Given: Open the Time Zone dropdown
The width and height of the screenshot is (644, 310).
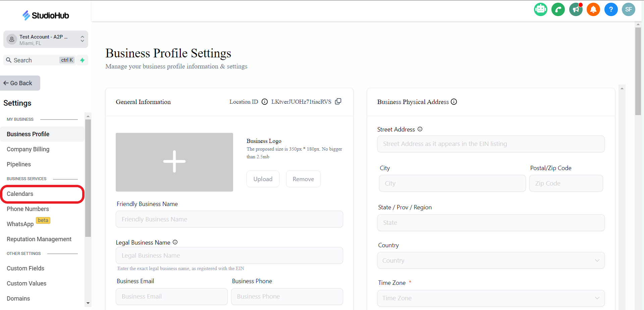Looking at the screenshot, I should pos(491,298).
